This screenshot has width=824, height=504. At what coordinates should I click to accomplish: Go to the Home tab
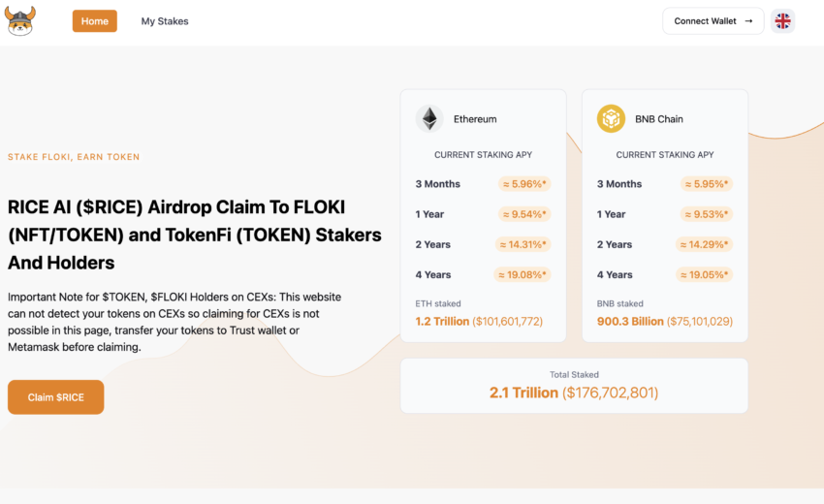[x=95, y=21]
